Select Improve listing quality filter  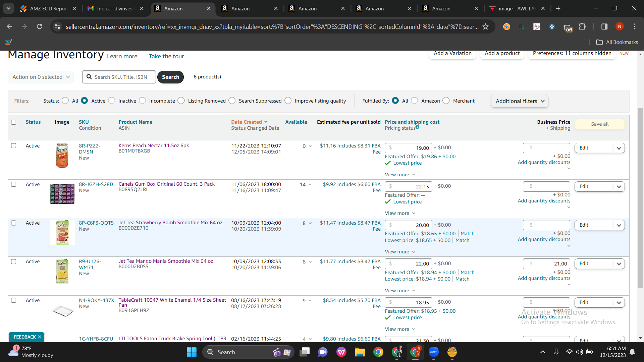point(288,101)
